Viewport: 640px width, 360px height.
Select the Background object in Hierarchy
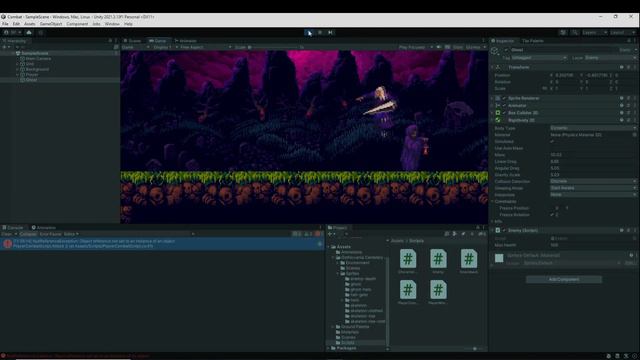coord(37,69)
